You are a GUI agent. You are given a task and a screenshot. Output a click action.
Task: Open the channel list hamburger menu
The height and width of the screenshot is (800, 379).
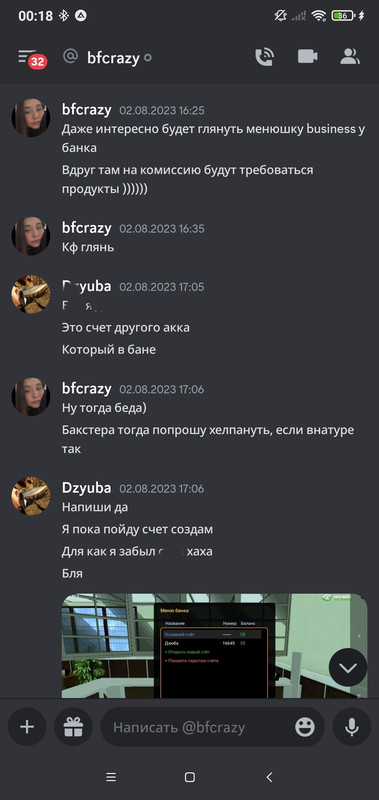coord(28,57)
